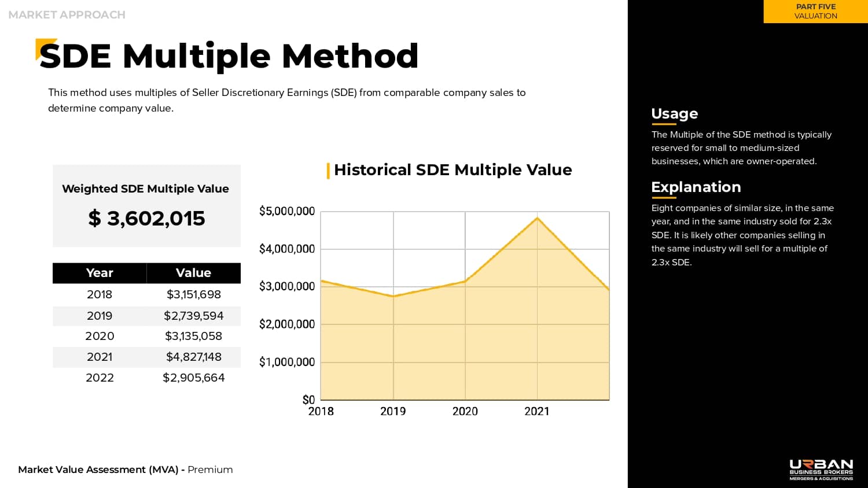Image resolution: width=868 pixels, height=488 pixels.
Task: Click the weighted value $3,602,015
Action: click(x=146, y=219)
